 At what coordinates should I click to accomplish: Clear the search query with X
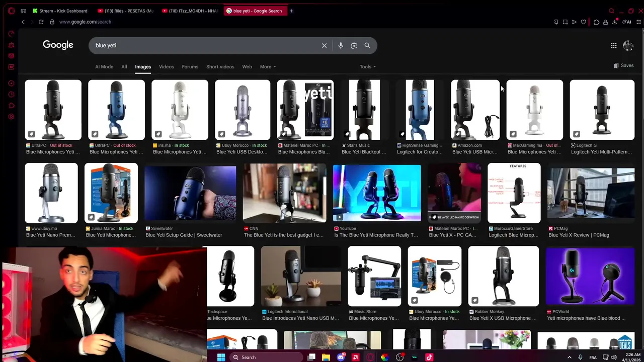pyautogui.click(x=324, y=45)
